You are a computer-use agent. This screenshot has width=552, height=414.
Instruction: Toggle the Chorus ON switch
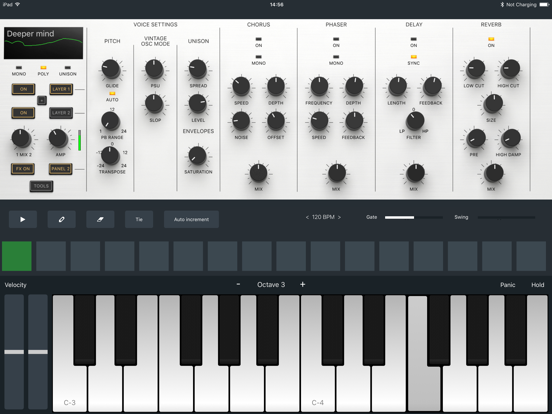[259, 39]
